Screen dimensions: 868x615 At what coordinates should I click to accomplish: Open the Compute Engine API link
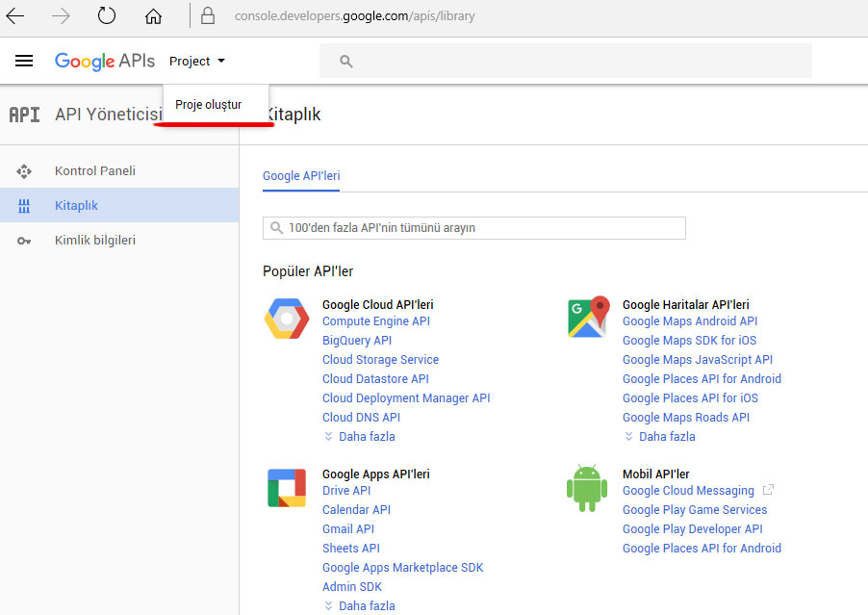376,321
